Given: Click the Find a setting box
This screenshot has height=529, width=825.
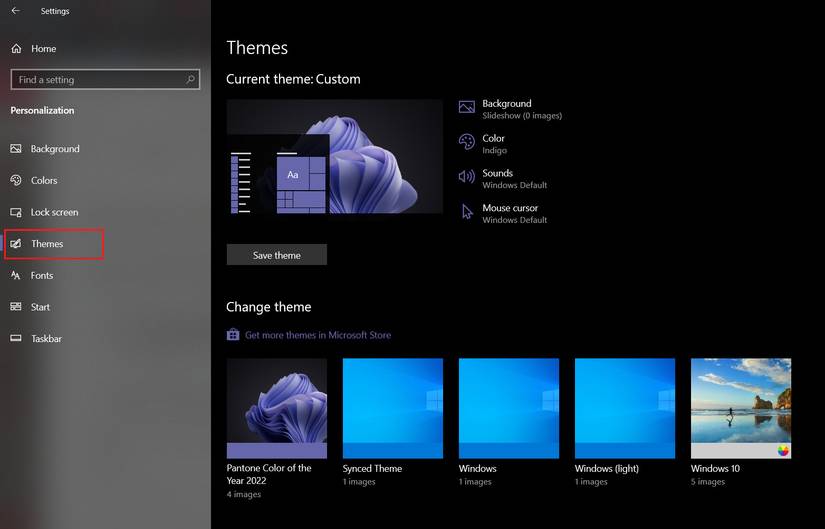Looking at the screenshot, I should (x=98, y=79).
